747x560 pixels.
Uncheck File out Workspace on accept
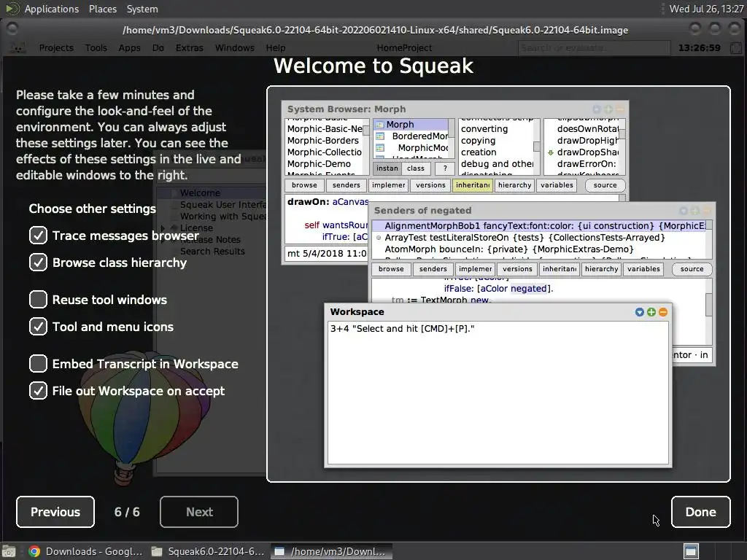[38, 391]
